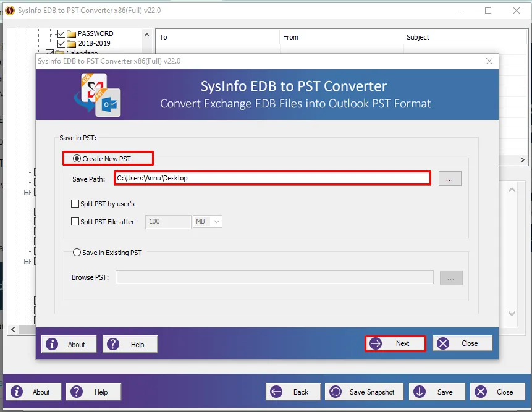Click the dialog Help question mark icon
The height and width of the screenshot is (412, 532).
113,344
